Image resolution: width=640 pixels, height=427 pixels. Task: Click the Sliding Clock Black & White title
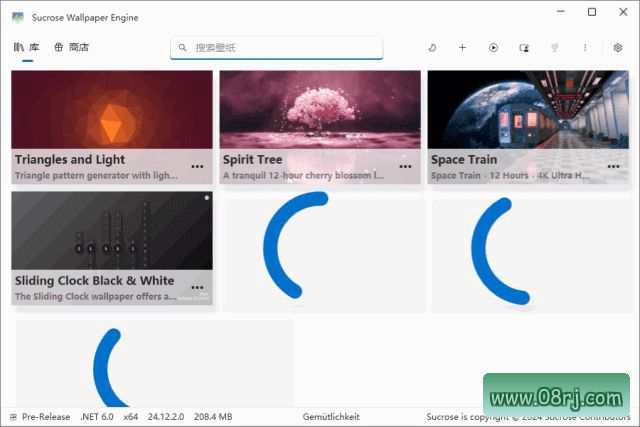pyautogui.click(x=94, y=281)
